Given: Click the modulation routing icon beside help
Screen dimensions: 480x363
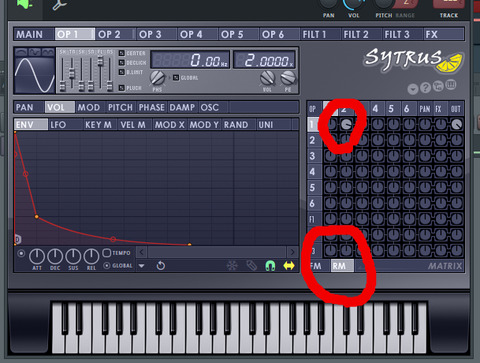Looking at the screenshot, I should (x=438, y=86).
